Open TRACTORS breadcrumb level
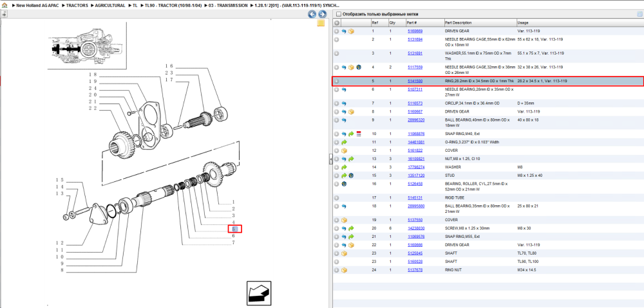This screenshot has height=308, width=644. [77, 6]
